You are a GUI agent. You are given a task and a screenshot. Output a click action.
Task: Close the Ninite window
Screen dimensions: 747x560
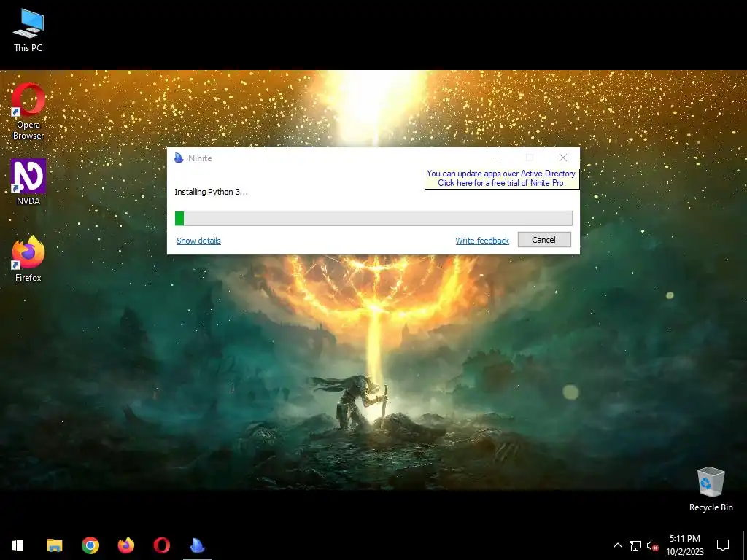pos(563,157)
